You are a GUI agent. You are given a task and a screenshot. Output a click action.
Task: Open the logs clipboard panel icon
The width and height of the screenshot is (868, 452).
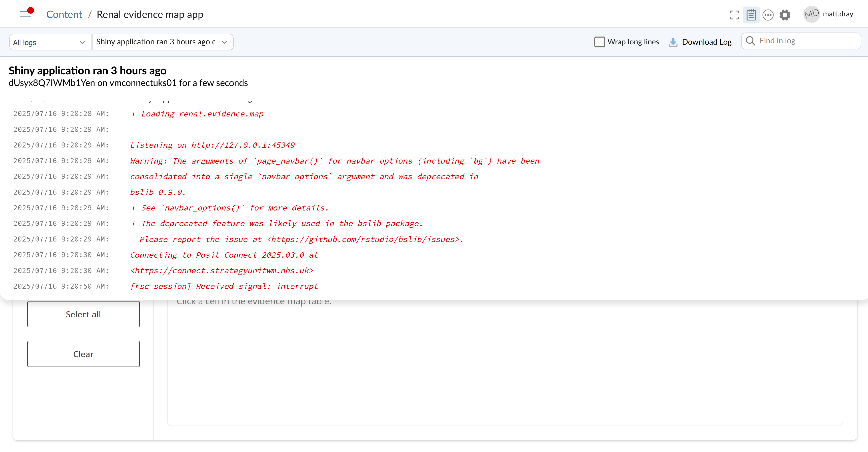click(751, 15)
